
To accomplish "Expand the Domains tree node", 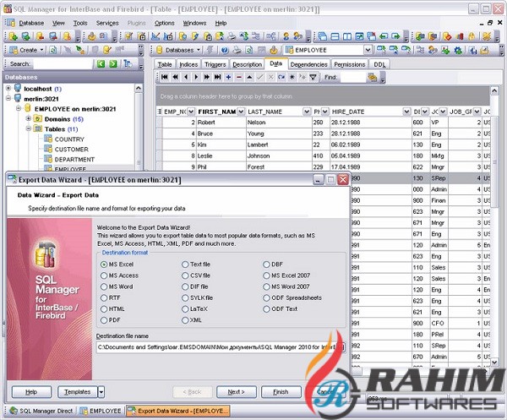I will pyautogui.click(x=29, y=118).
